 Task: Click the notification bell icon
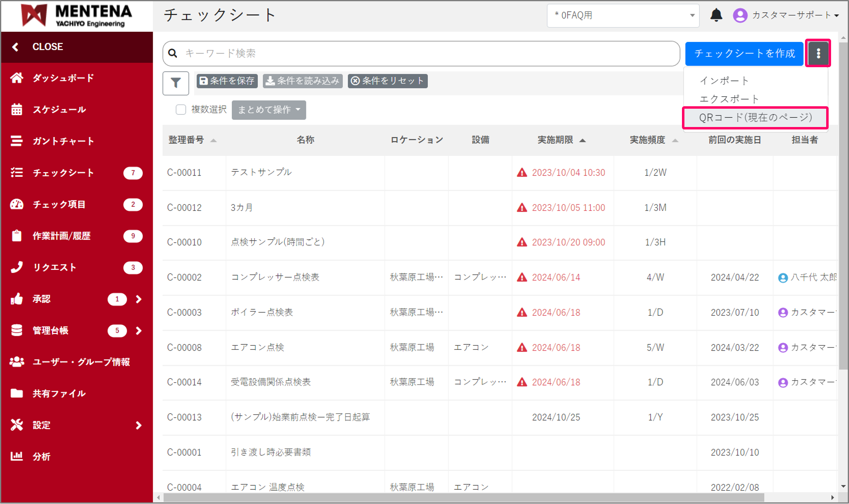(717, 15)
